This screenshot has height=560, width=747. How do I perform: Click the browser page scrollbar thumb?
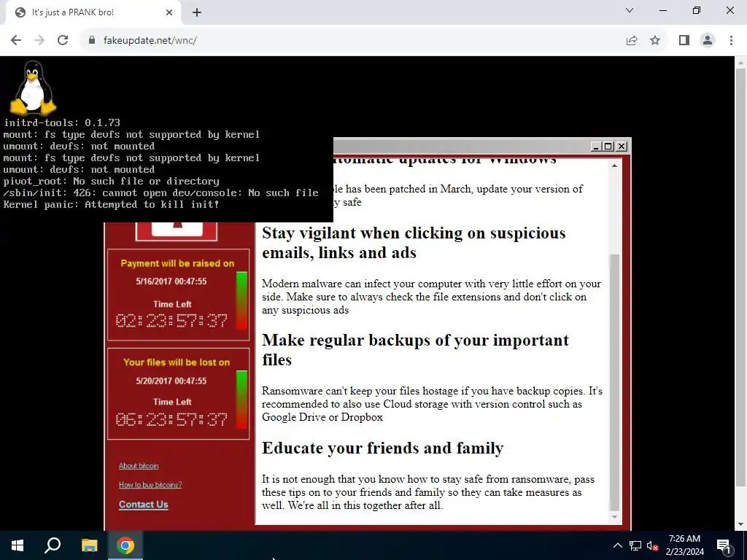pyautogui.click(x=741, y=278)
